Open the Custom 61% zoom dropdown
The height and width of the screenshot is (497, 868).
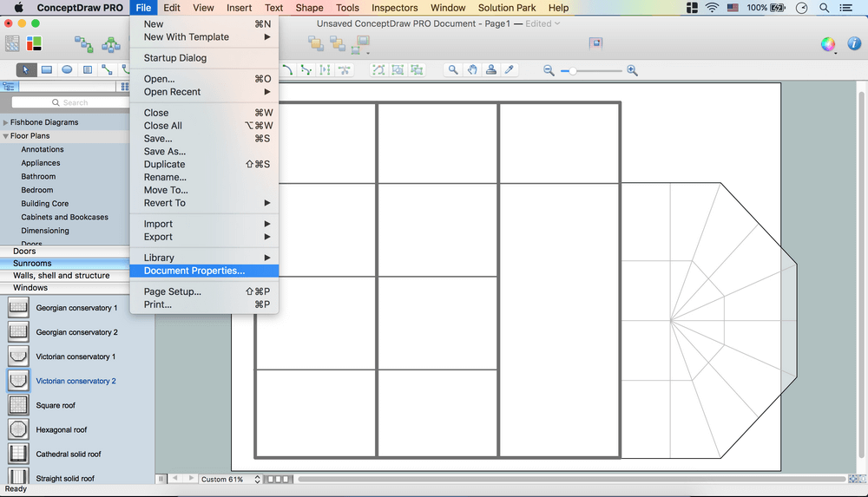coord(230,479)
